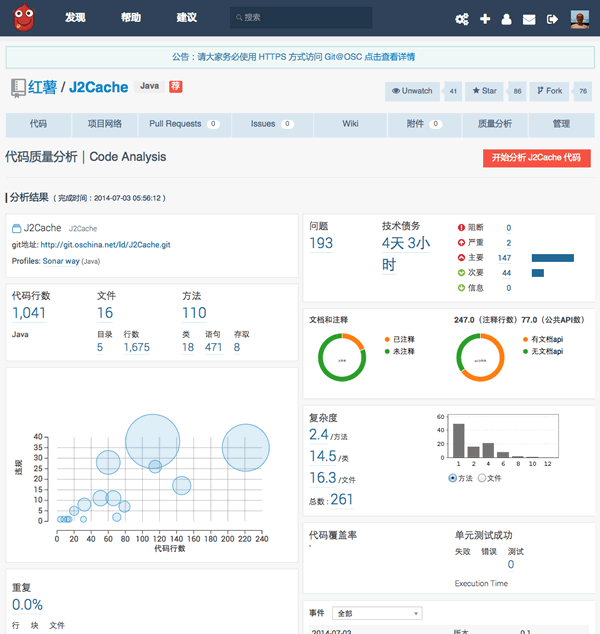Click the red mascot logo
The height and width of the screenshot is (634, 600).
pos(23,17)
